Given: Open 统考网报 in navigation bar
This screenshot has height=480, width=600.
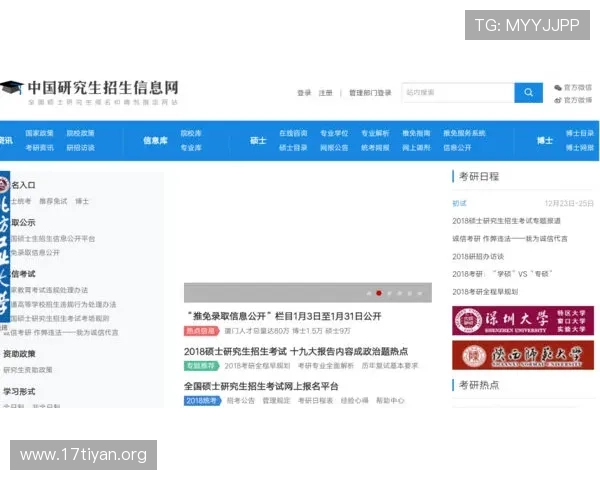Looking at the screenshot, I should pyautogui.click(x=375, y=148).
